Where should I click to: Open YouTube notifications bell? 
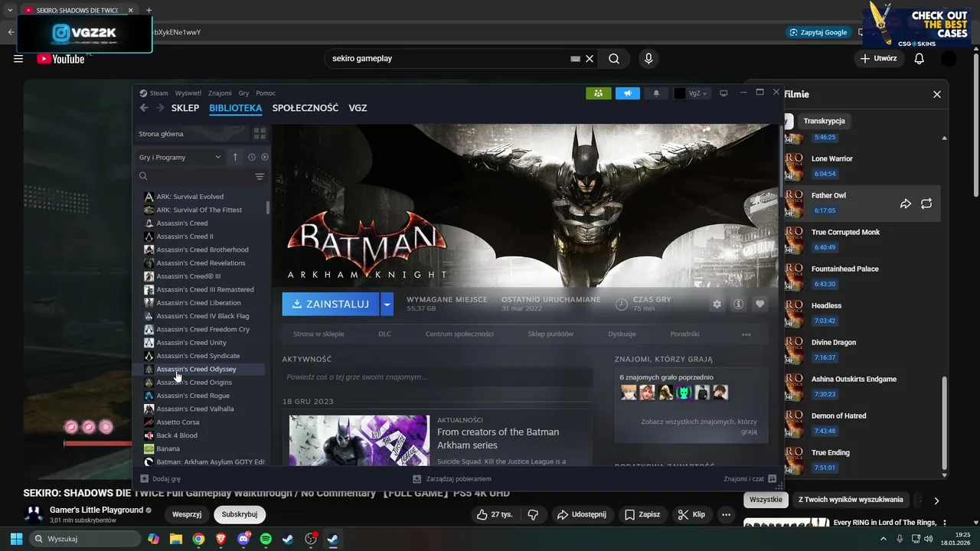click(920, 58)
